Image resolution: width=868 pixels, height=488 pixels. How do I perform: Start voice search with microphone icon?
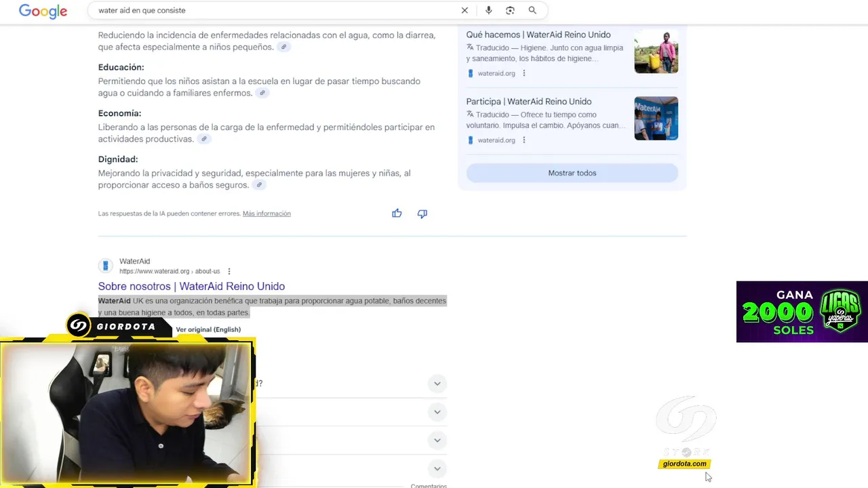488,10
